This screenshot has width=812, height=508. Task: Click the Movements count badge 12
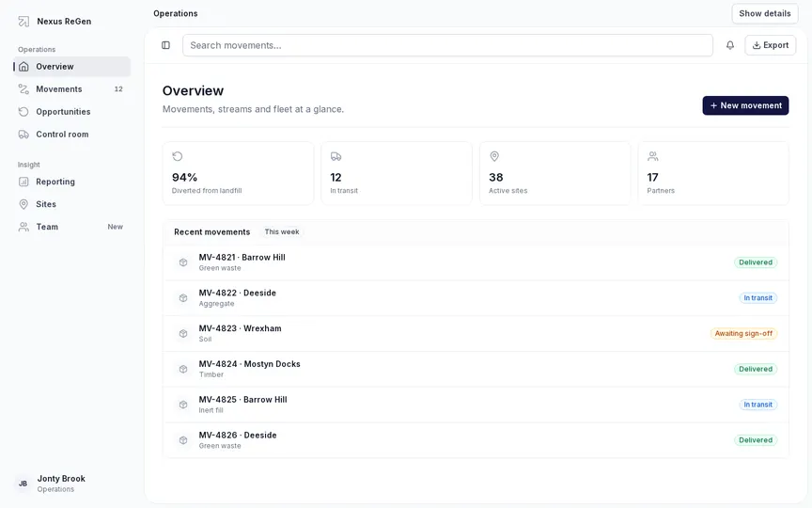[118, 89]
